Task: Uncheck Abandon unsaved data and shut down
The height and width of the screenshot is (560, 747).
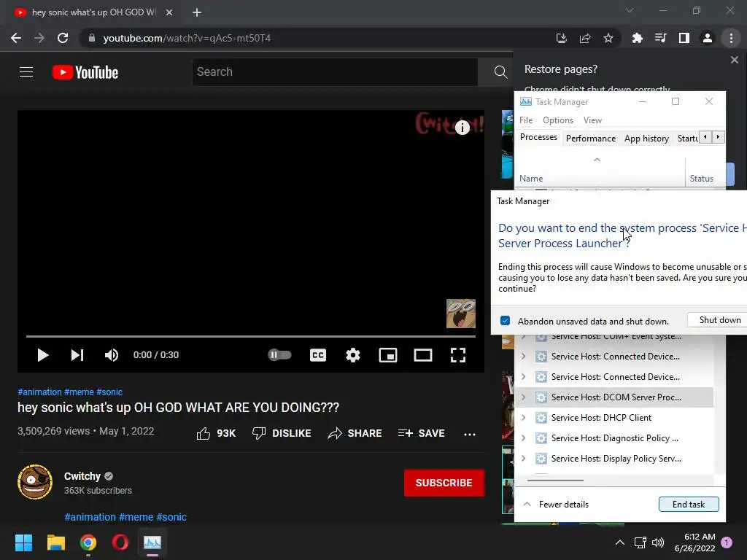Action: [505, 321]
